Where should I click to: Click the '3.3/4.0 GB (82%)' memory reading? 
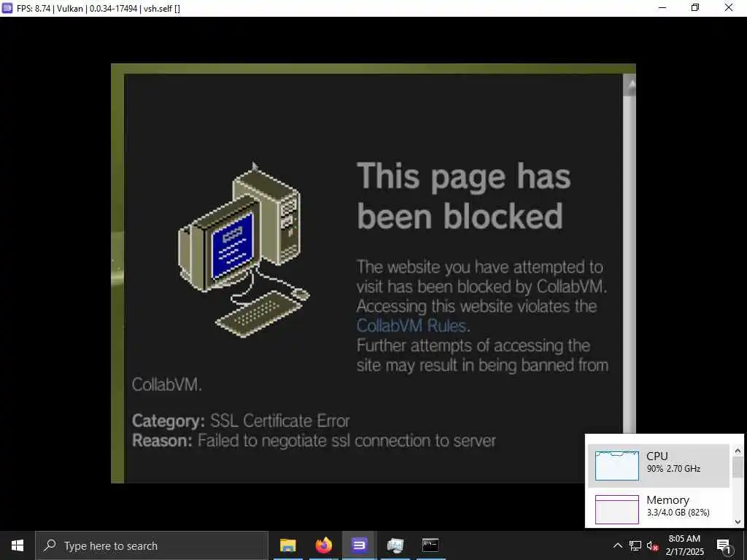(678, 513)
